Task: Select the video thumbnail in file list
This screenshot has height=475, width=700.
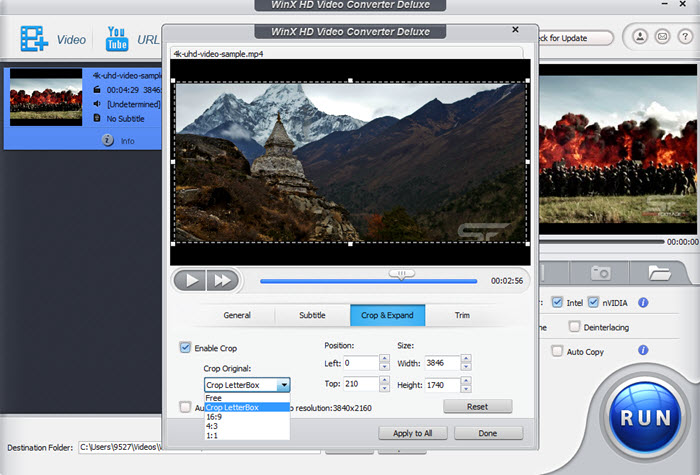Action: tap(46, 97)
